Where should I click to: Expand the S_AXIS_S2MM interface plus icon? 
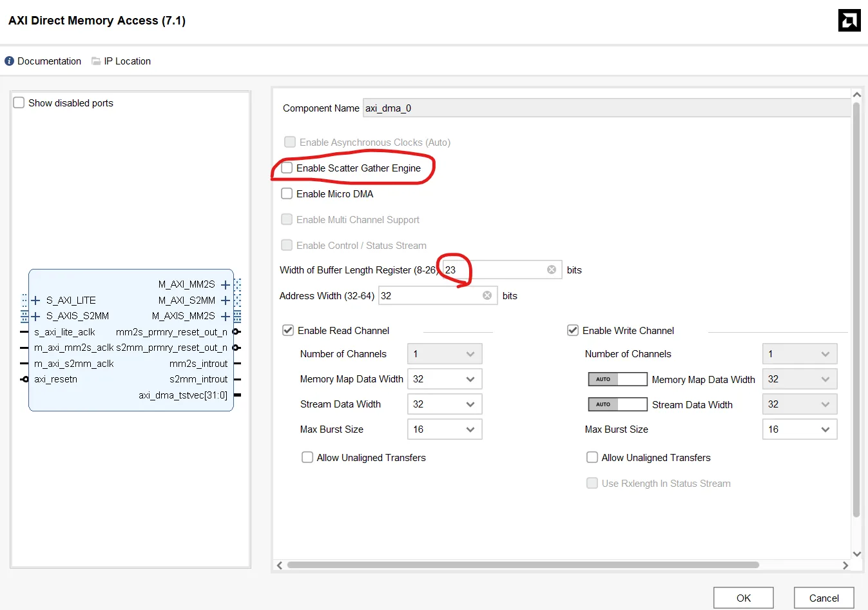coord(36,316)
